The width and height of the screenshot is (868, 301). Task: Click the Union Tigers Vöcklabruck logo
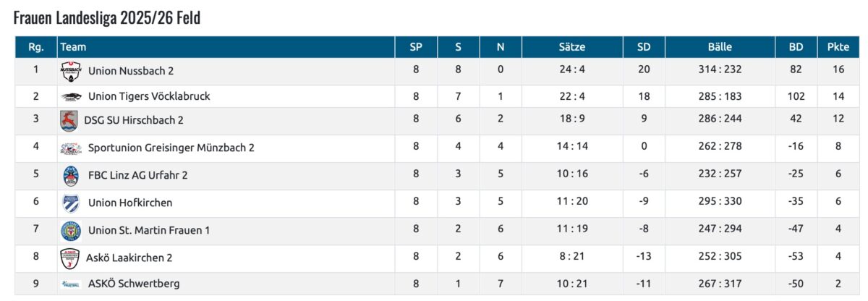tap(71, 96)
